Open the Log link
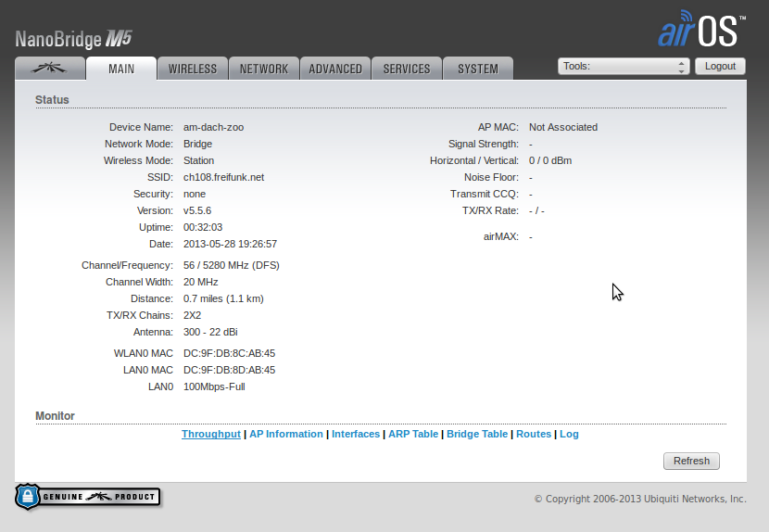Screen dimensions: 769x532 pos(569,434)
